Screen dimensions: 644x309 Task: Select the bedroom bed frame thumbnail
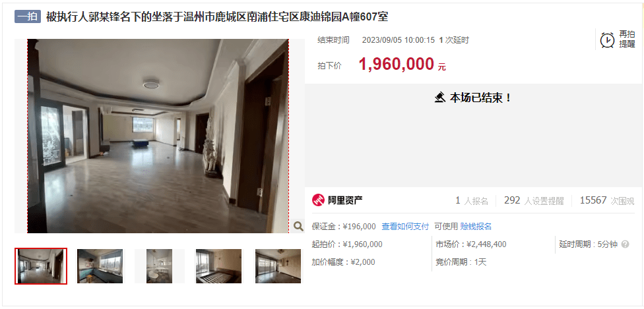click(218, 266)
